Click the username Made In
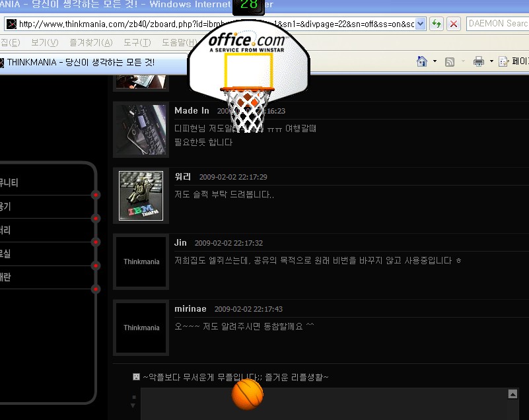 [192, 111]
